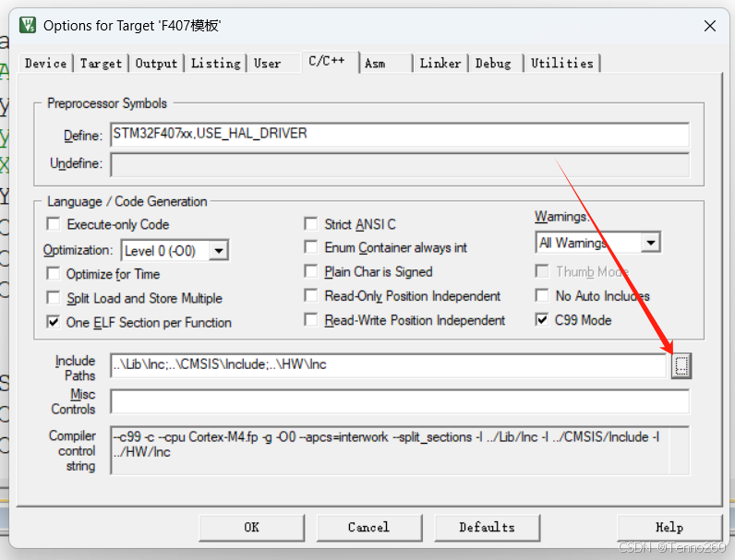Enable Strict ANSI C checkbox

[x=311, y=224]
